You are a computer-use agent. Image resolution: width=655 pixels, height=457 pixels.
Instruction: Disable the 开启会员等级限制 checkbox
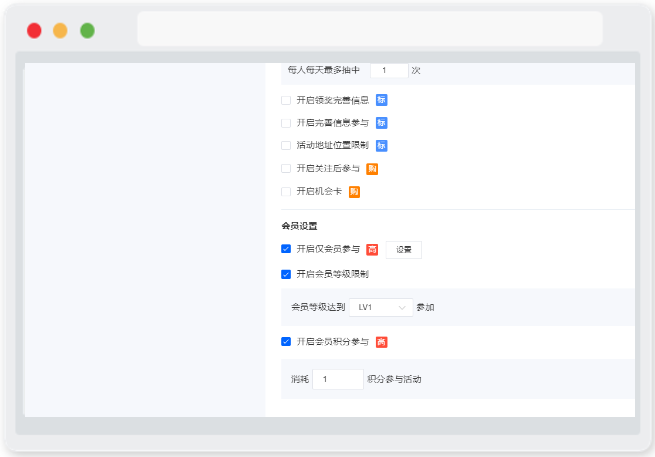pos(286,274)
